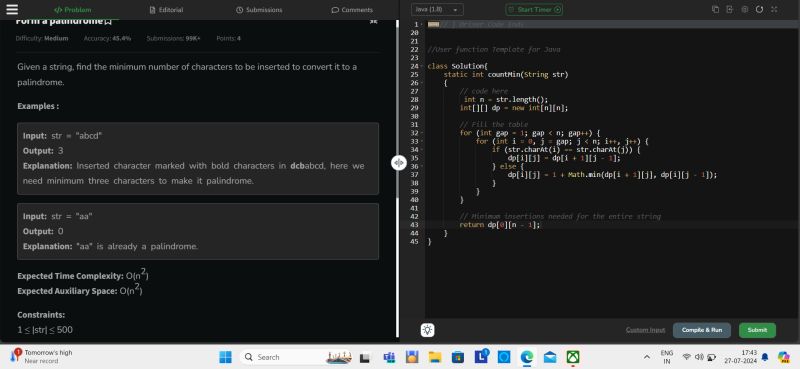The width and height of the screenshot is (800, 369).
Task: Click the Compile & Run button
Action: 702,330
